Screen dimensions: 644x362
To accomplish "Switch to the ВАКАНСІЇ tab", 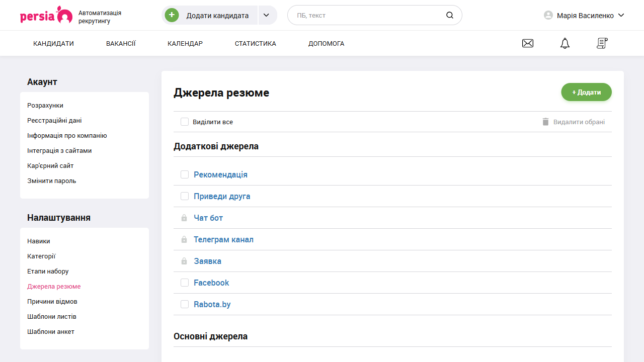I will 120,43.
